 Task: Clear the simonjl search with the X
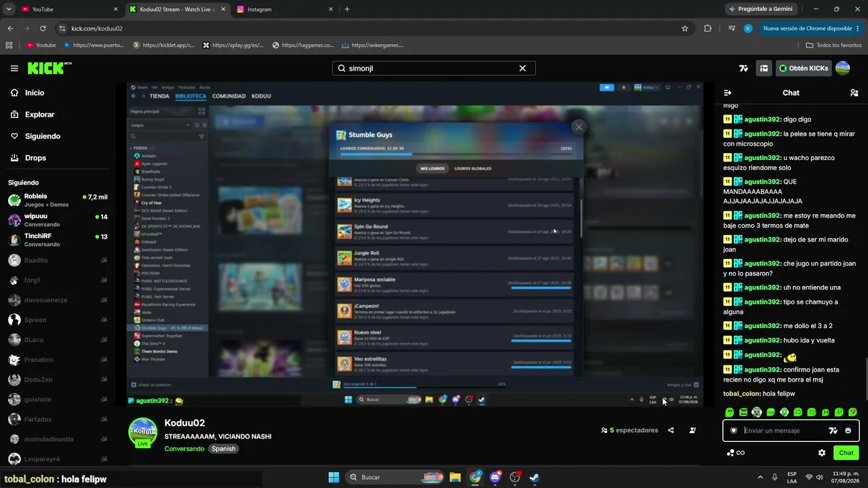(522, 68)
